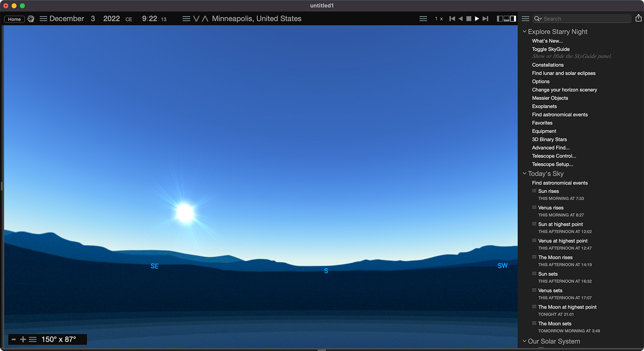This screenshot has height=351, width=644.
Task: Open the zoom options menu beside the FOV readout
Action: [33, 339]
